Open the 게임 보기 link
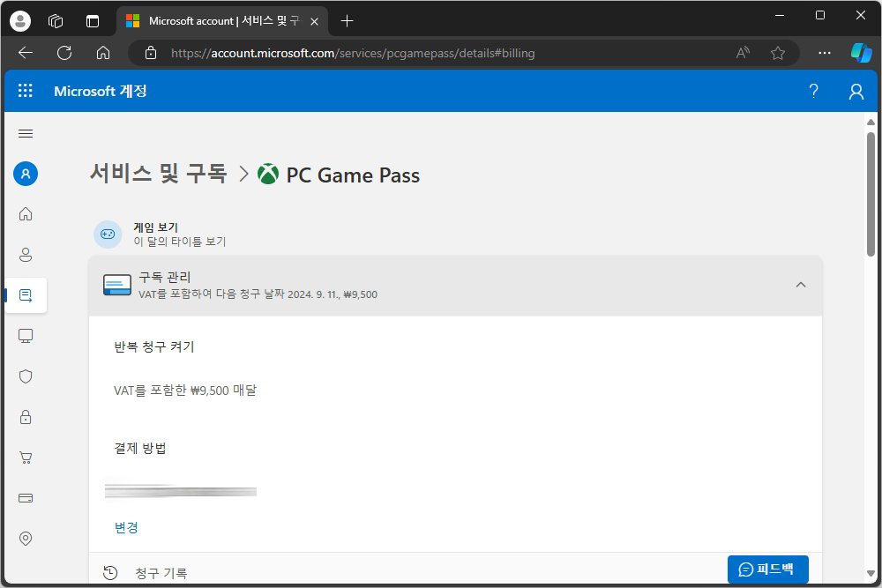The height and width of the screenshot is (588, 882). [156, 227]
